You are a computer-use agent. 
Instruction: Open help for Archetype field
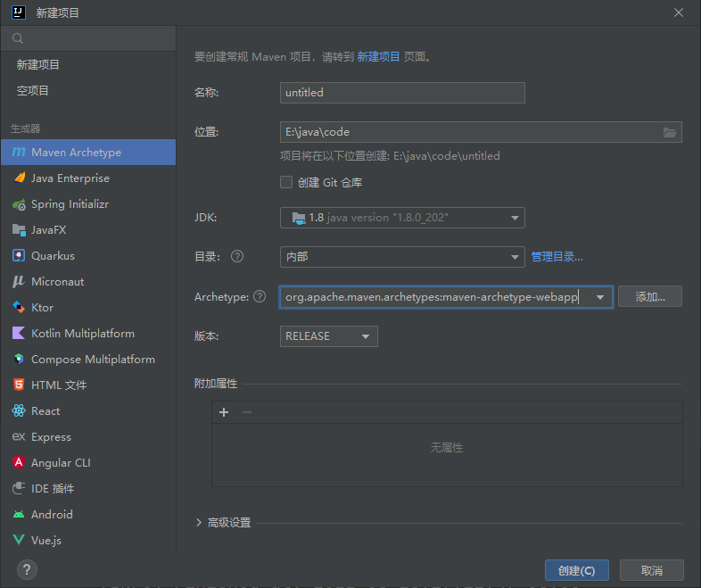(x=260, y=296)
